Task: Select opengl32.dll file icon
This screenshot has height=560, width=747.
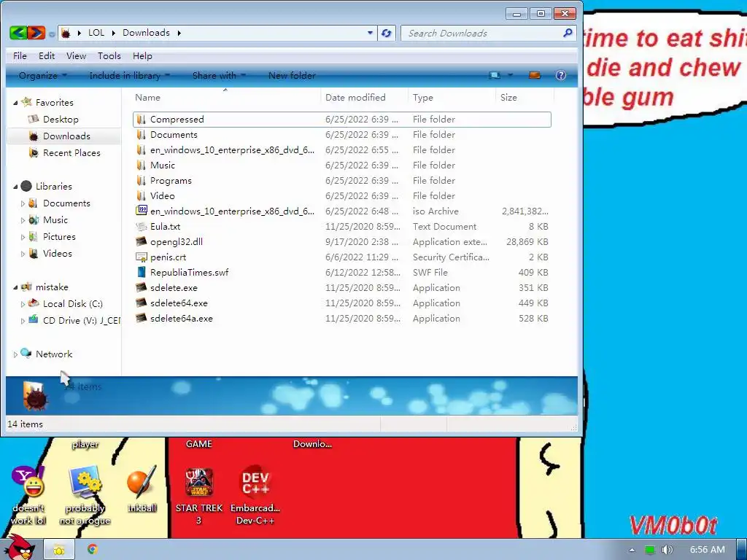Action: pyautogui.click(x=141, y=241)
